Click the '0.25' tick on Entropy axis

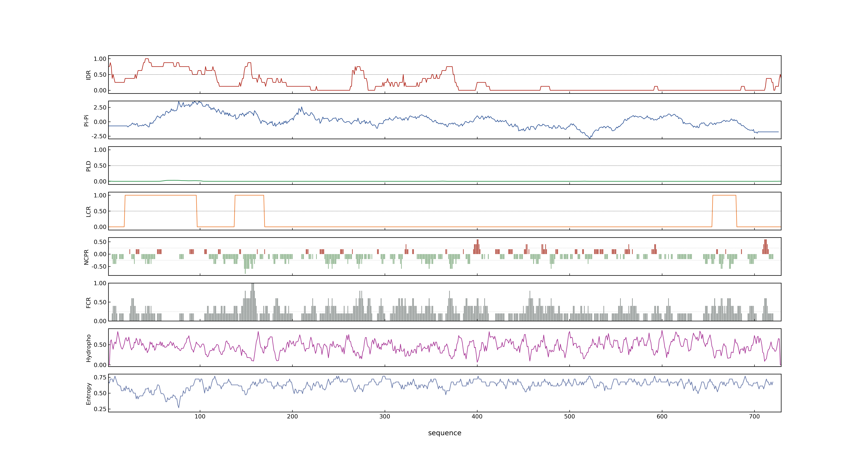coord(100,409)
